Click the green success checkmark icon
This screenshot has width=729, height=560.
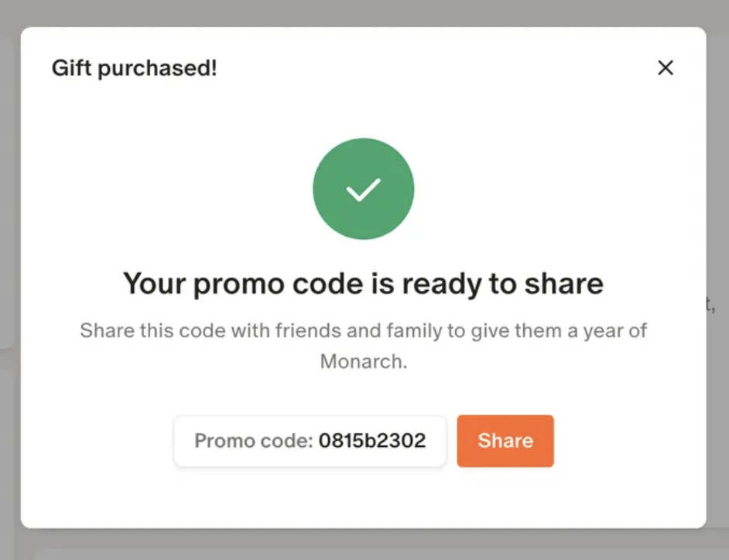tap(363, 190)
